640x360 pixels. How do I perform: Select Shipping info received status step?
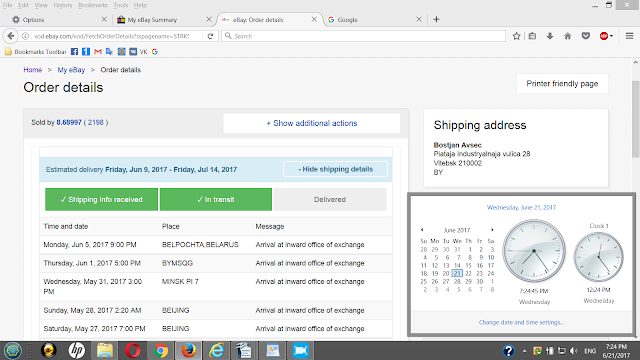coord(101,200)
